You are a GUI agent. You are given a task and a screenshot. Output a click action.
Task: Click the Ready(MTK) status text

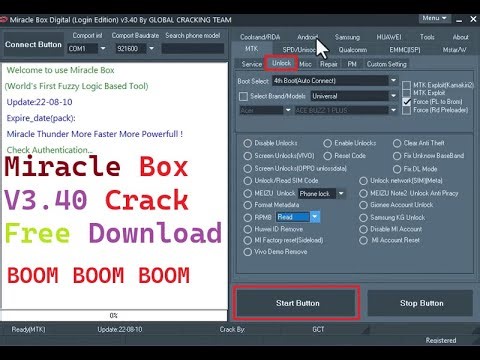28,330
